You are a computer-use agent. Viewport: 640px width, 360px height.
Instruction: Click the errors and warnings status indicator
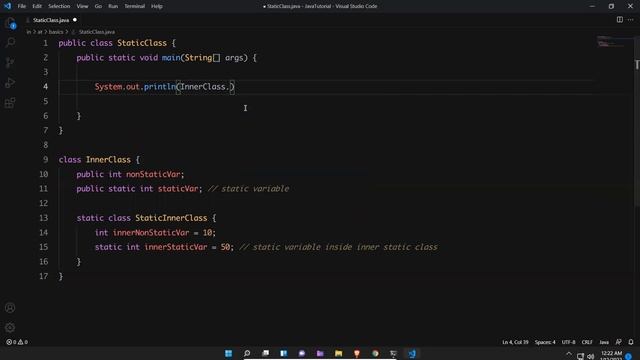pyautogui.click(x=17, y=342)
